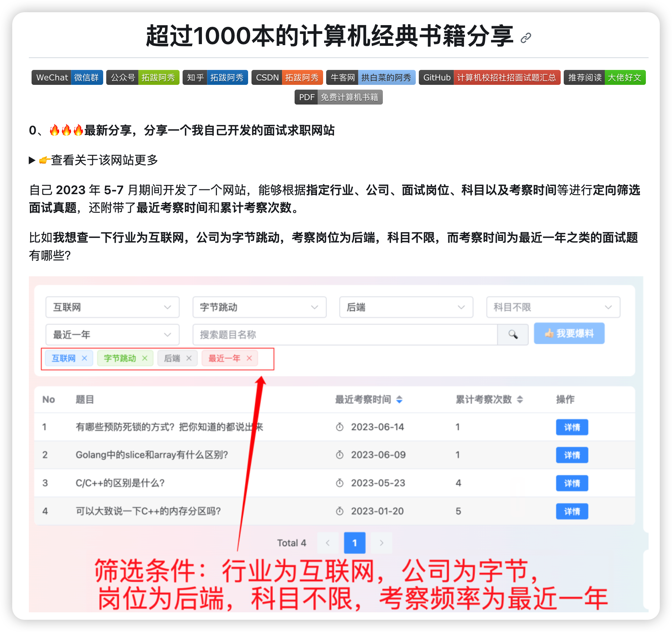Viewport: 672px width, 632px height.
Task: Click the 我要爆料 button
Action: coord(569,333)
